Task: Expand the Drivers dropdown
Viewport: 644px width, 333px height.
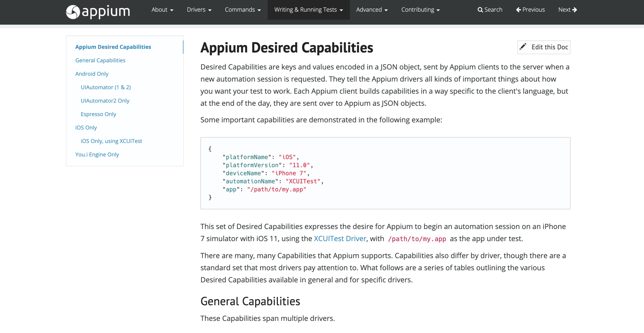Action: coord(199,10)
